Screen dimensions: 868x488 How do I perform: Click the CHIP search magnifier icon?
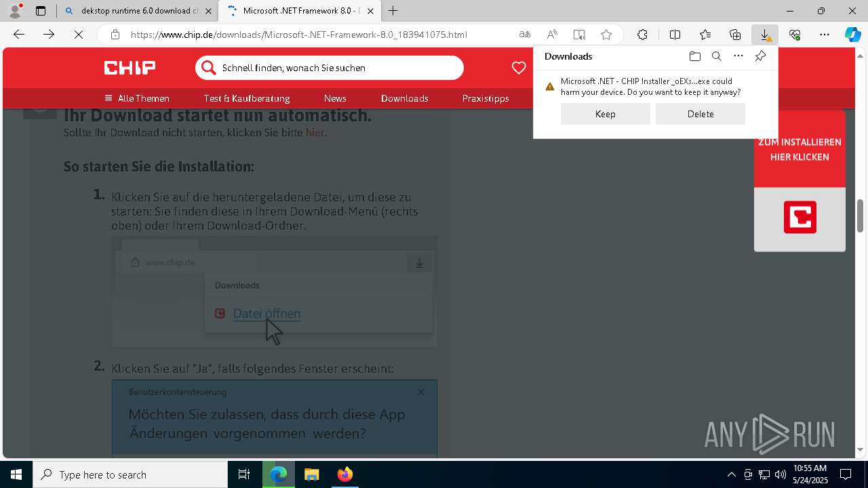click(209, 68)
